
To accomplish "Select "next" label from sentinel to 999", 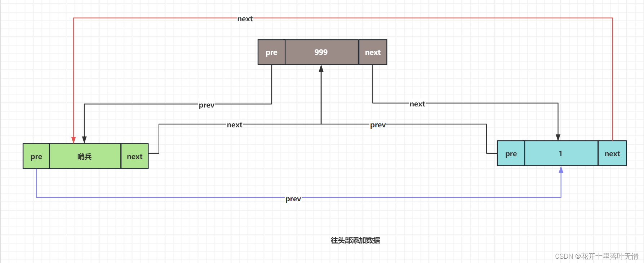I will [x=235, y=125].
